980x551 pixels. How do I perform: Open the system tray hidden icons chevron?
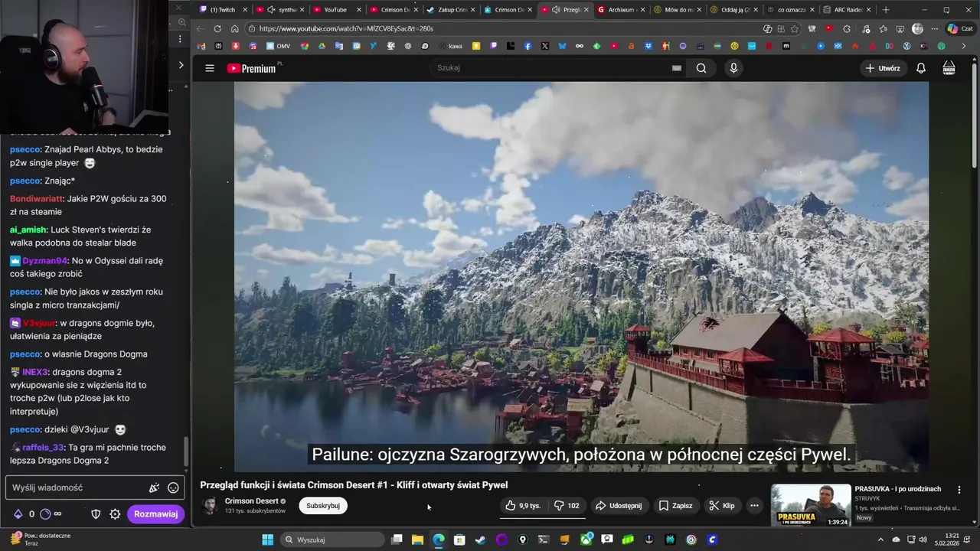point(880,540)
